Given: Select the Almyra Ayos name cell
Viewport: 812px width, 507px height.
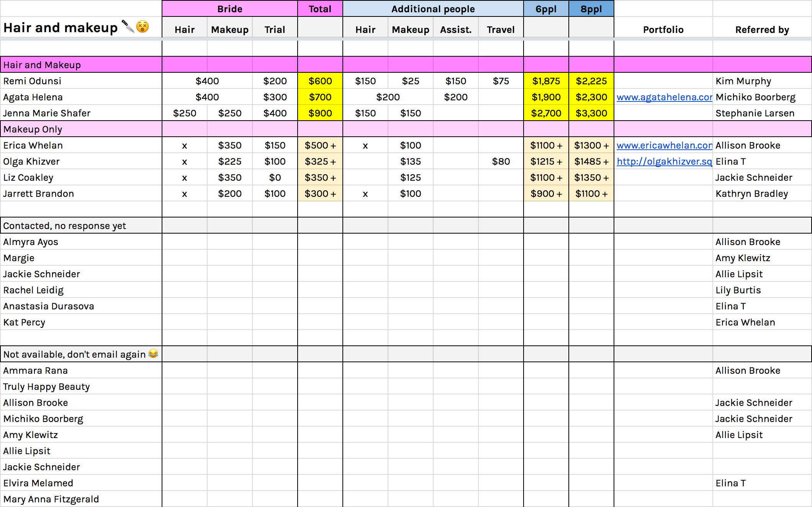Looking at the screenshot, I should (x=81, y=242).
